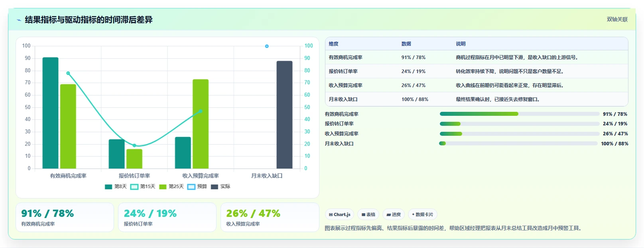
Task: Click the 100% / 88% progress value label
Action: [614, 144]
